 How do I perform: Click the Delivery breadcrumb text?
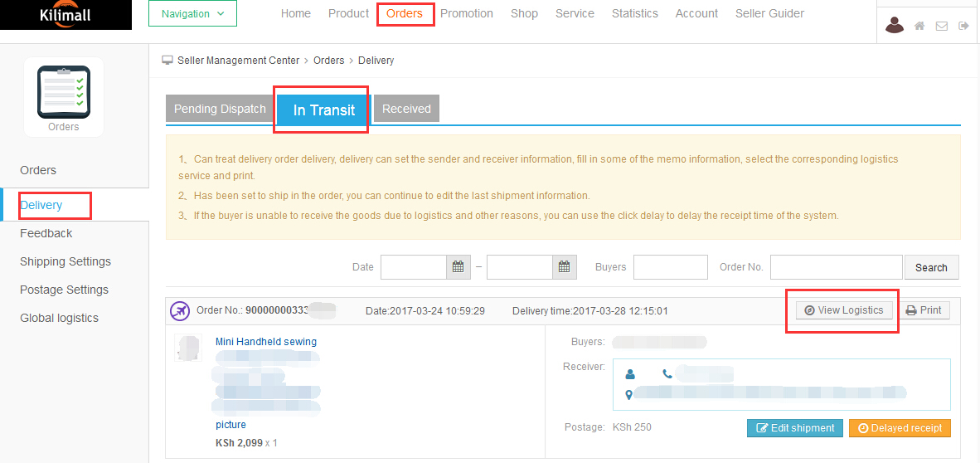376,61
